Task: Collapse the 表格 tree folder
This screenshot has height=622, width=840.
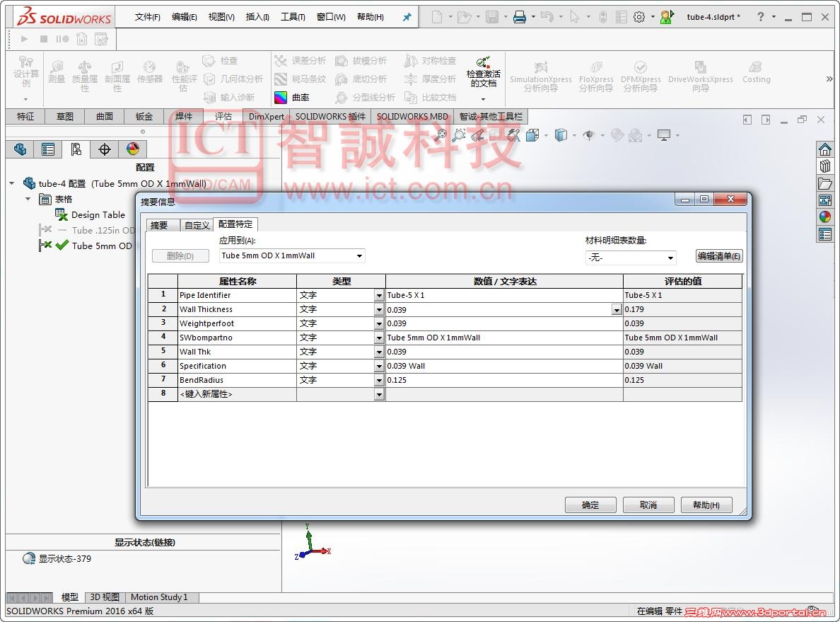Action: click(28, 199)
